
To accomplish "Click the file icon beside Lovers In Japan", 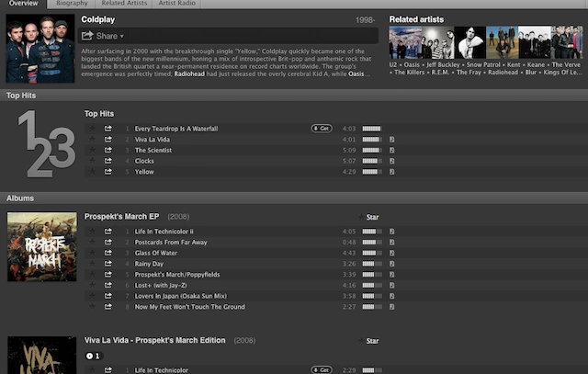I will [392, 296].
